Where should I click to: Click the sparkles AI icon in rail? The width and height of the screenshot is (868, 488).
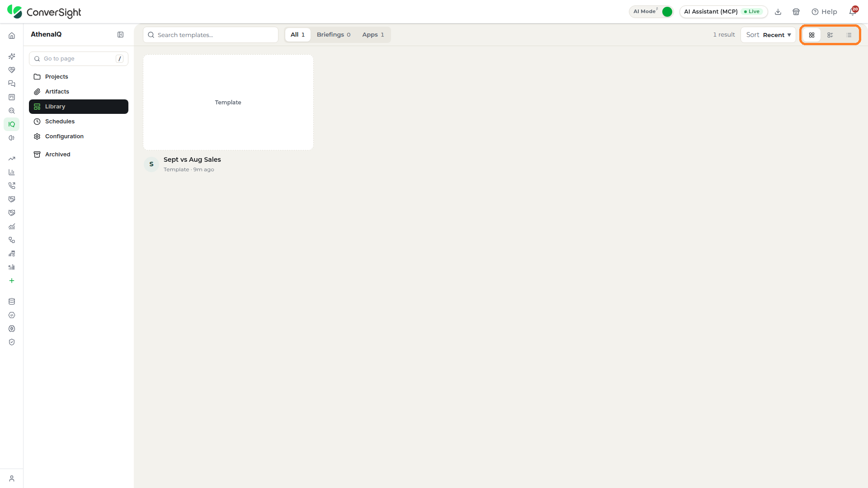click(x=12, y=56)
